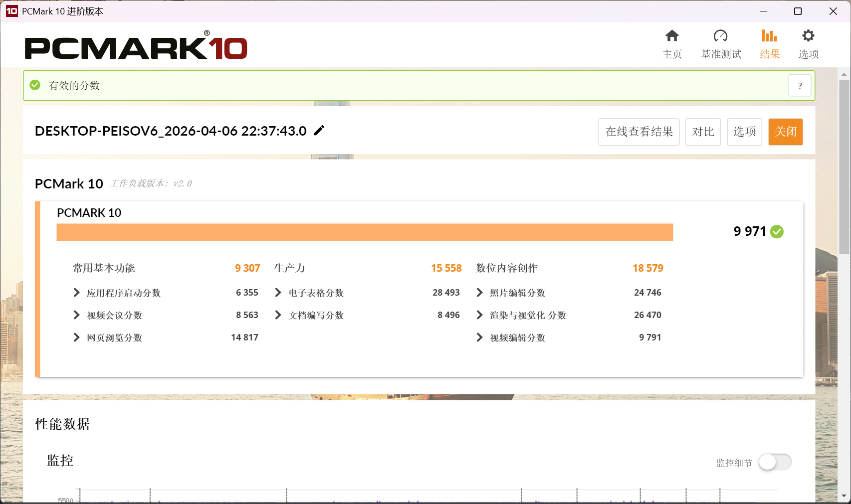
Task: Click the 应用程序启动分数 value 6 355
Action: coord(247,293)
